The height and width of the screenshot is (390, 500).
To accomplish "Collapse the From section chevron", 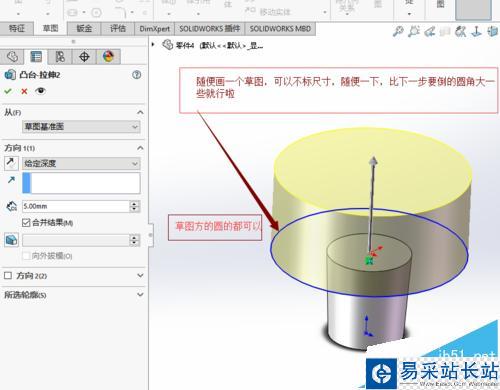I will [140, 112].
